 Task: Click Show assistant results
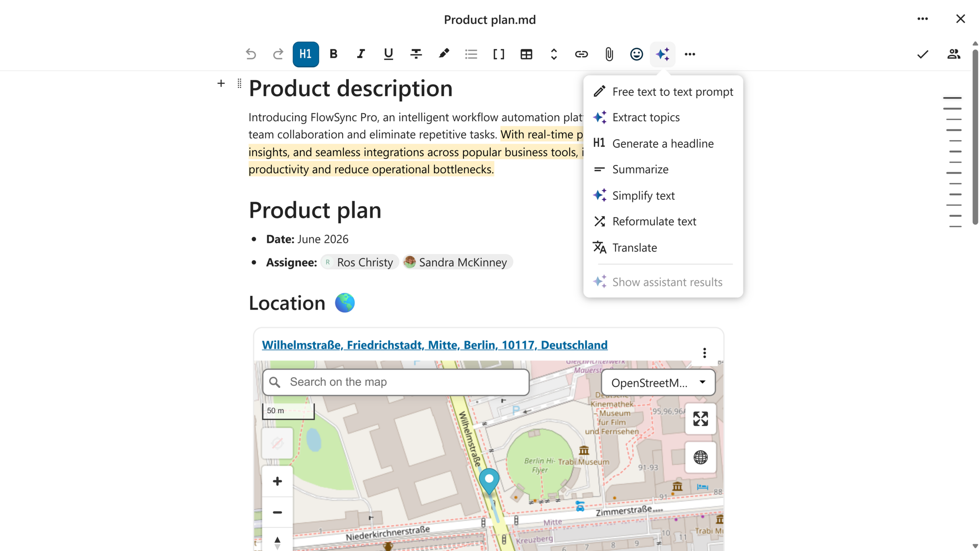point(663,282)
